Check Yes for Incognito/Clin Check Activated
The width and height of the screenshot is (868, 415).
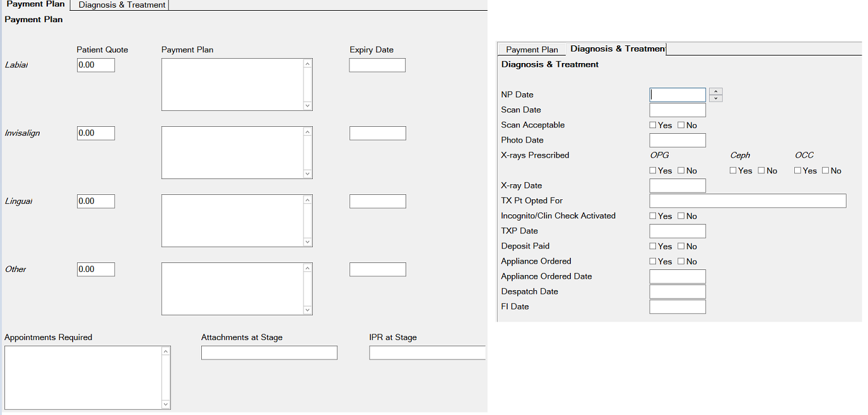[x=654, y=216]
